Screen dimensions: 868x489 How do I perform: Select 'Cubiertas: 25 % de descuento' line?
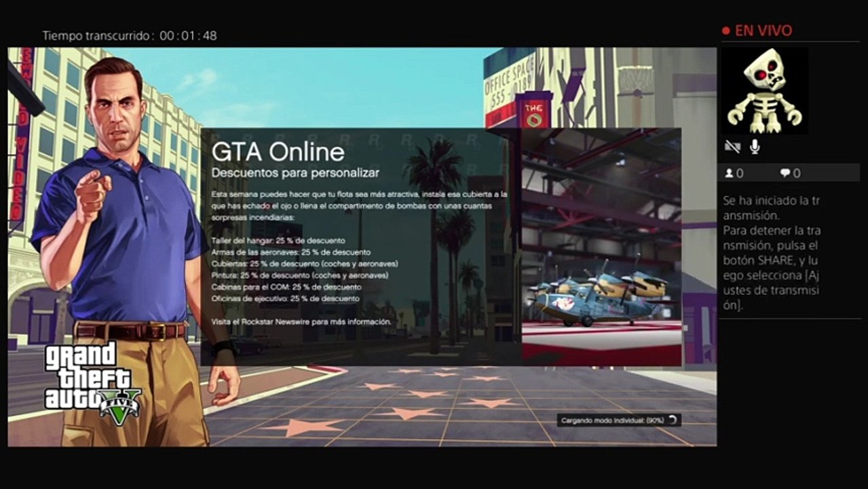point(305,264)
